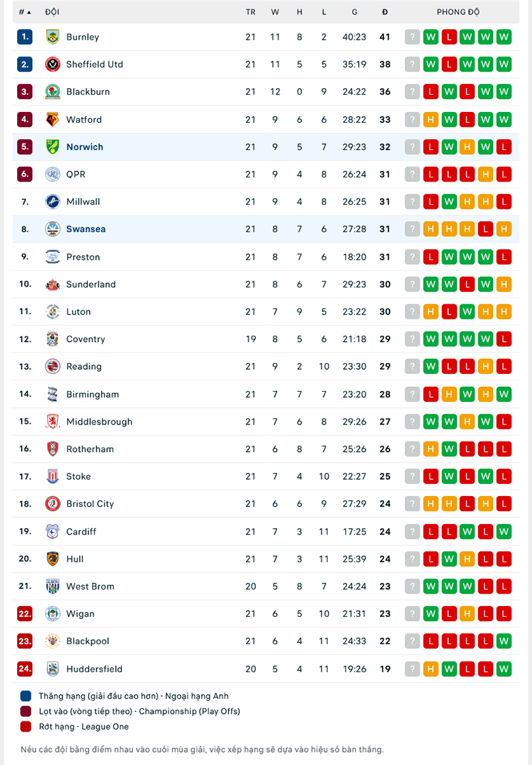Open the Norwich team link

[x=85, y=146]
